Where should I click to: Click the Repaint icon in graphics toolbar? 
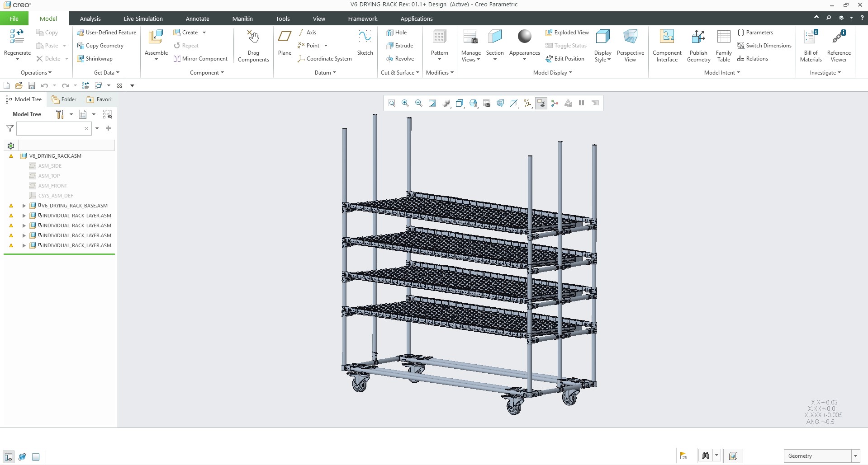pos(432,103)
